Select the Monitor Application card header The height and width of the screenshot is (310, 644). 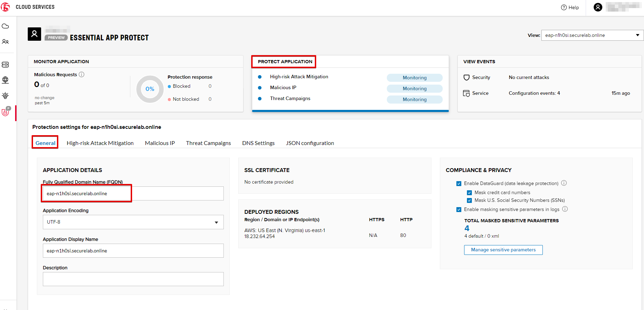pyautogui.click(x=61, y=61)
